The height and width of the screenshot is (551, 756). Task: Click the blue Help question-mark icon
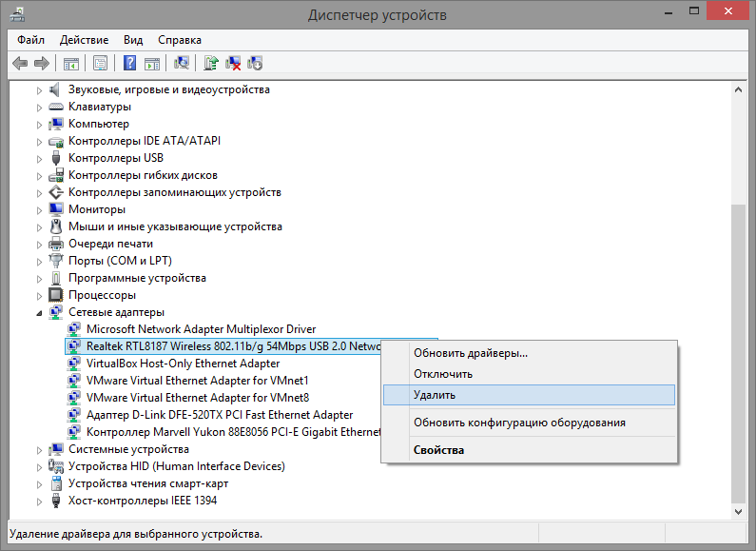point(129,63)
